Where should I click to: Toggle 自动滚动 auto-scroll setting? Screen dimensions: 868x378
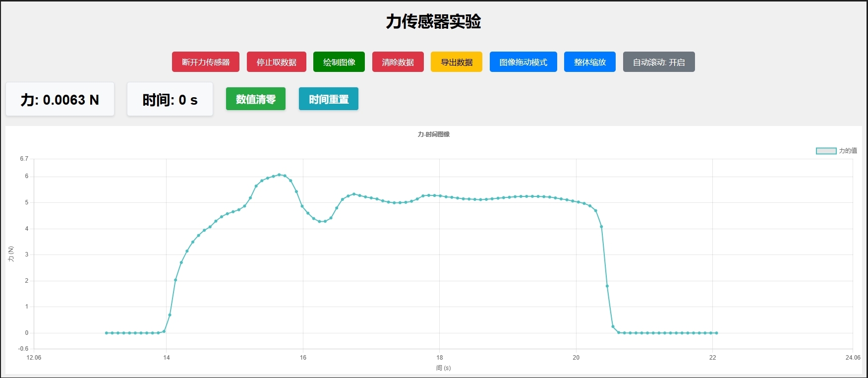(658, 62)
